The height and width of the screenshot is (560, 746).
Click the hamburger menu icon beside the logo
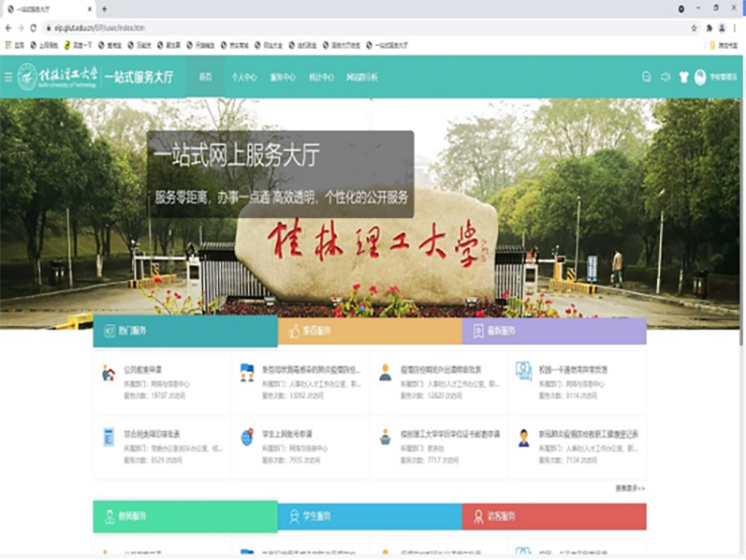pyautogui.click(x=9, y=77)
